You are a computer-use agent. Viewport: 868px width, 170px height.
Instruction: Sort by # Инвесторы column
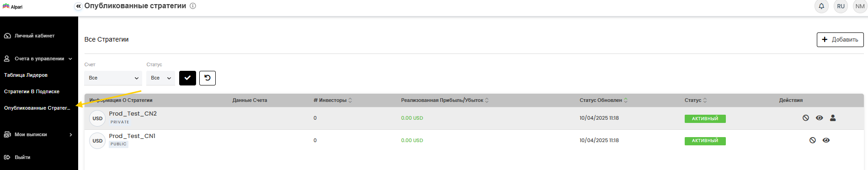[333, 100]
